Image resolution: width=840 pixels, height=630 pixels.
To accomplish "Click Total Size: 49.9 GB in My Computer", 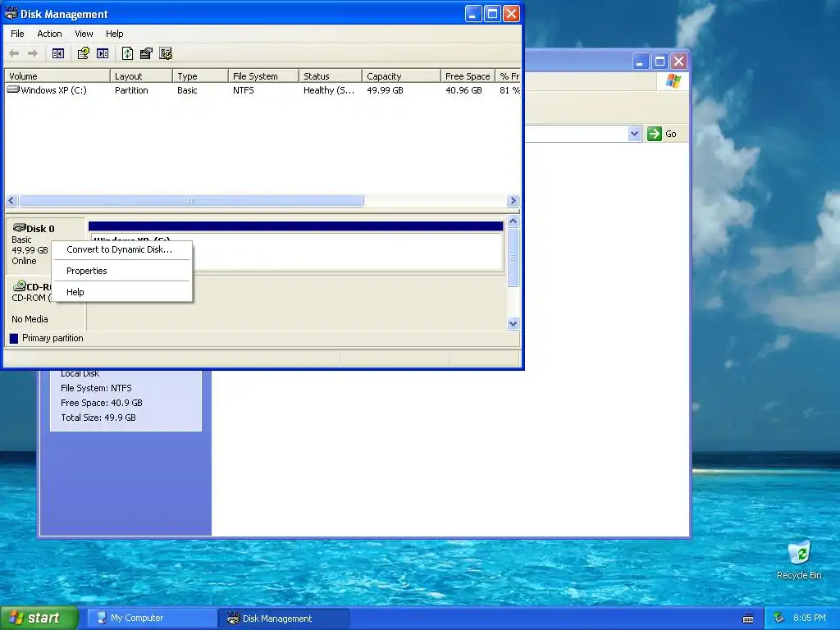I will (98, 418).
